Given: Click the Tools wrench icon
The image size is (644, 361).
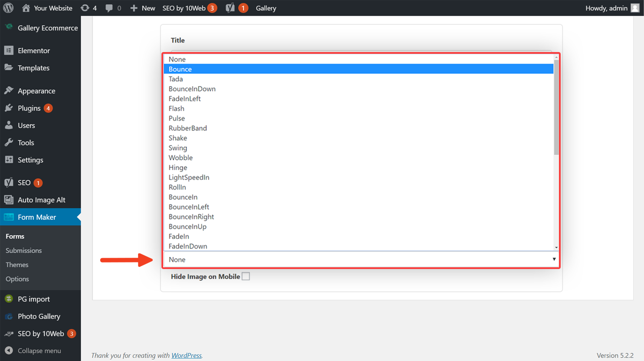Looking at the screenshot, I should (9, 142).
